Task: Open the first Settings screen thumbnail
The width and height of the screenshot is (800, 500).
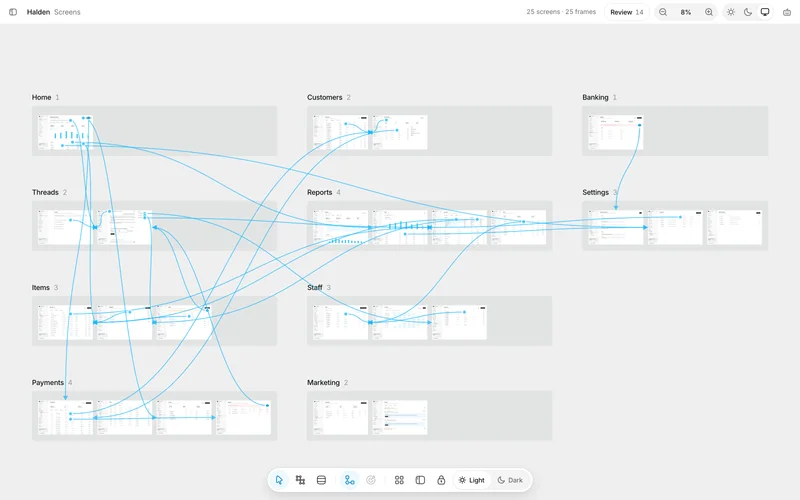Action: [616, 227]
